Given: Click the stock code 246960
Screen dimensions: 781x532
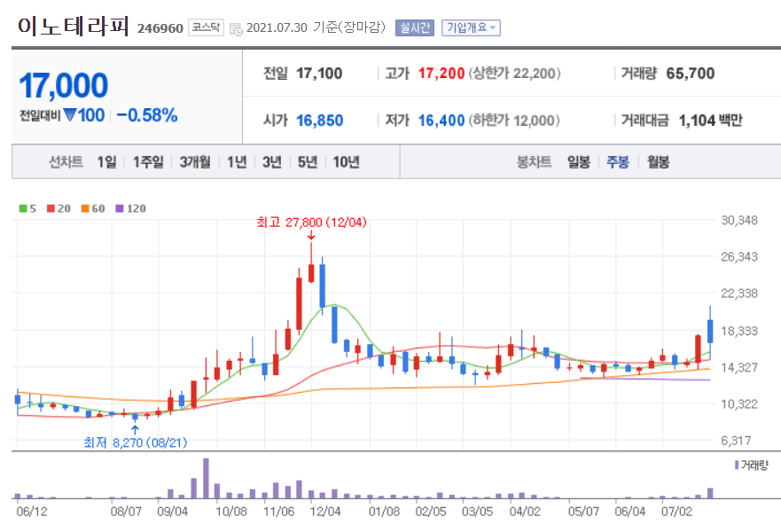Looking at the screenshot, I should [160, 28].
